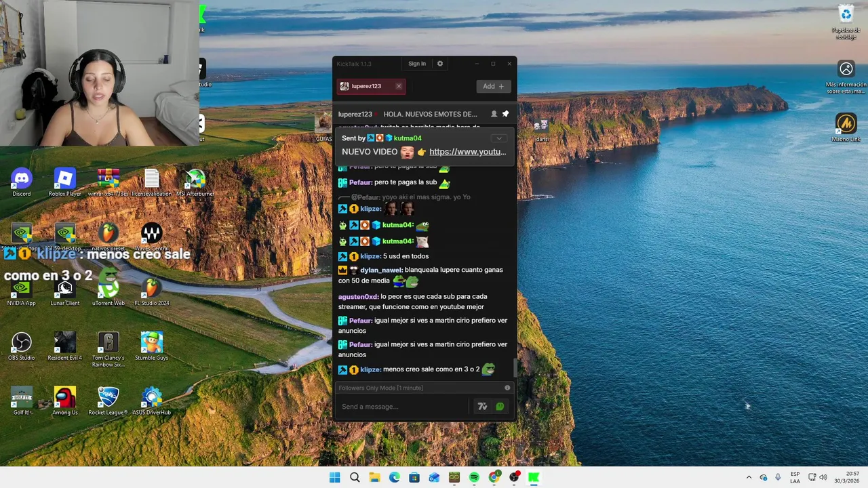Screen dimensions: 868x488
Task: Open ESP LAA language switcher
Action: (795, 478)
